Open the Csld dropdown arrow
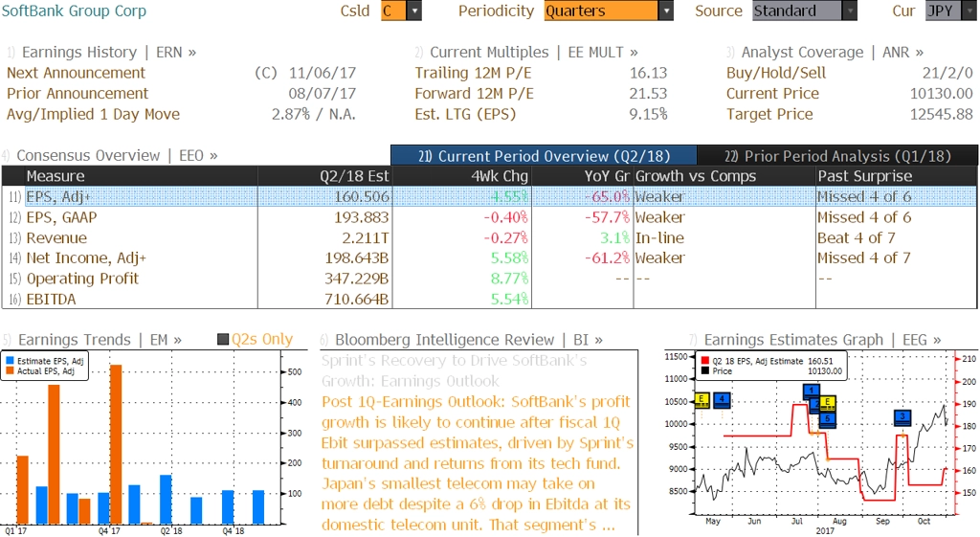980x537 pixels. pos(414,11)
